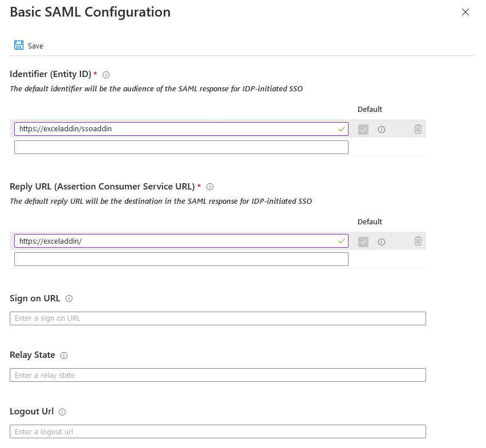Screen dimensions: 486x448
Task: Click the empty second identifier input field
Action: pos(181,147)
